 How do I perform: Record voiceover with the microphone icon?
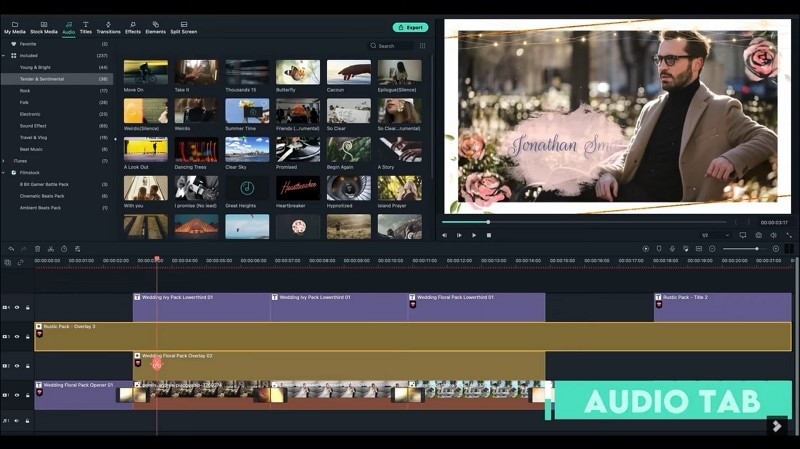[672, 248]
